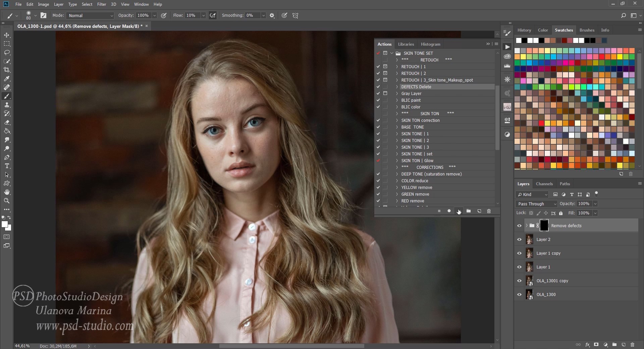Click the Remove defects layer mask thumbnail
Viewport: 644px width, 349px height.
click(544, 226)
